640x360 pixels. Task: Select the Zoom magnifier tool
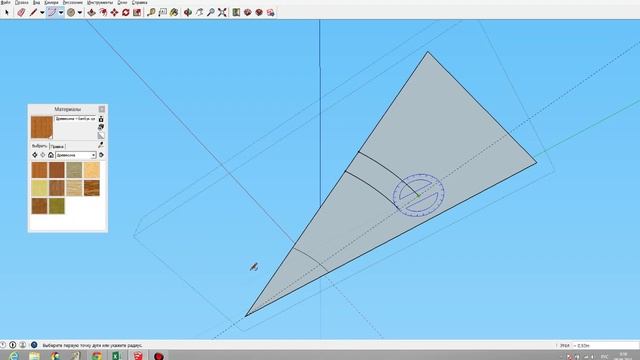click(211, 12)
